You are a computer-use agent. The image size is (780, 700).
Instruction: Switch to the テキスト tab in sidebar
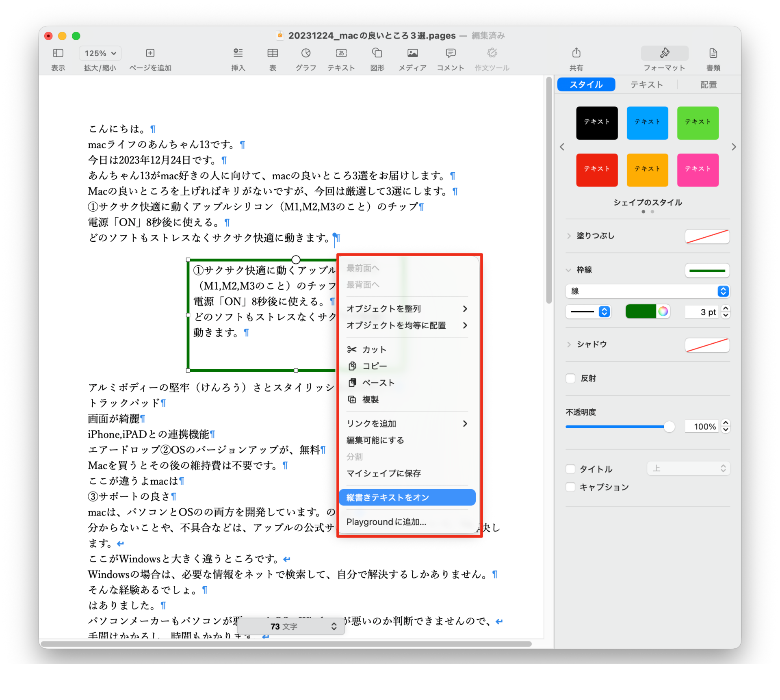tap(646, 85)
